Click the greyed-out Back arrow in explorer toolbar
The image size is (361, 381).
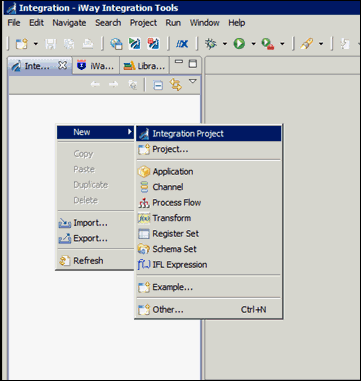(95, 85)
